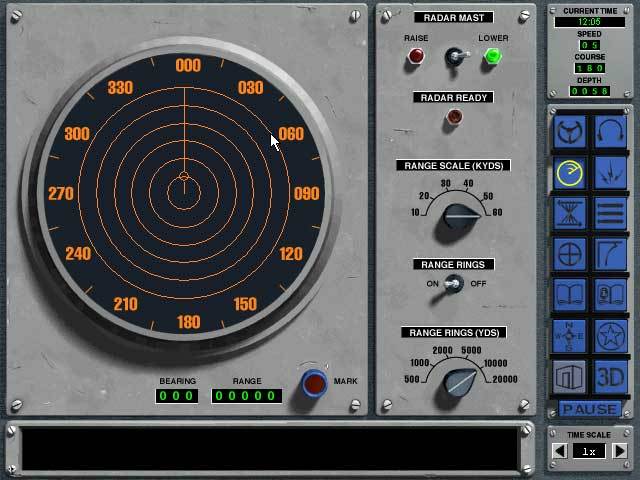Image resolution: width=640 pixels, height=480 pixels.
Task: Click the PAUSE button
Action: pos(590,409)
